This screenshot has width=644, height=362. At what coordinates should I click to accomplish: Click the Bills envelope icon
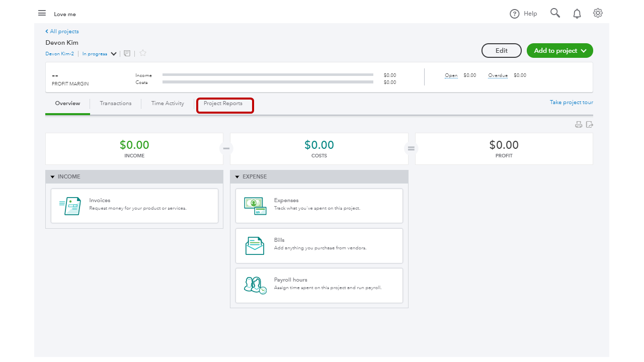pyautogui.click(x=254, y=245)
